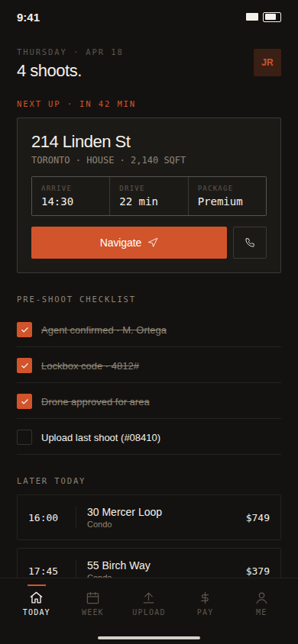Tap the Today home icon
298x644 pixels.
pyautogui.click(x=36, y=597)
